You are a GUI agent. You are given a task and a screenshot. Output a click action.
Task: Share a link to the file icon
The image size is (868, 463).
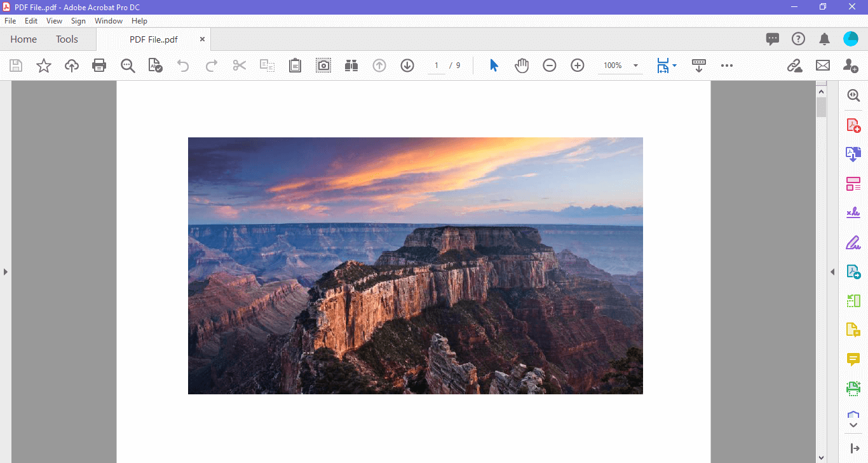pyautogui.click(x=794, y=66)
